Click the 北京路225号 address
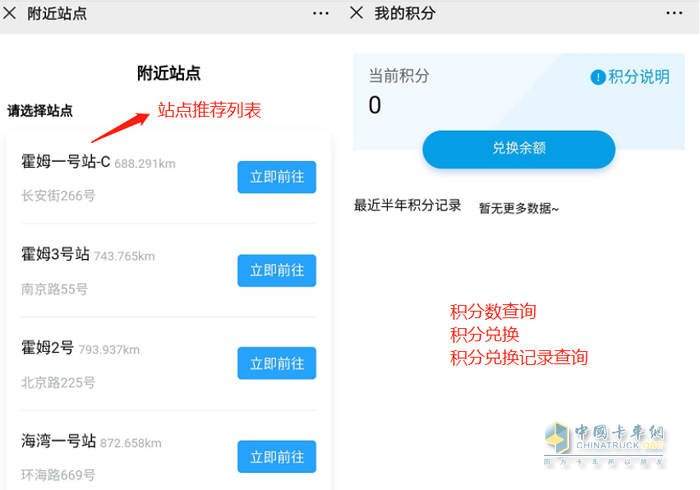The height and width of the screenshot is (490, 700). (x=58, y=382)
